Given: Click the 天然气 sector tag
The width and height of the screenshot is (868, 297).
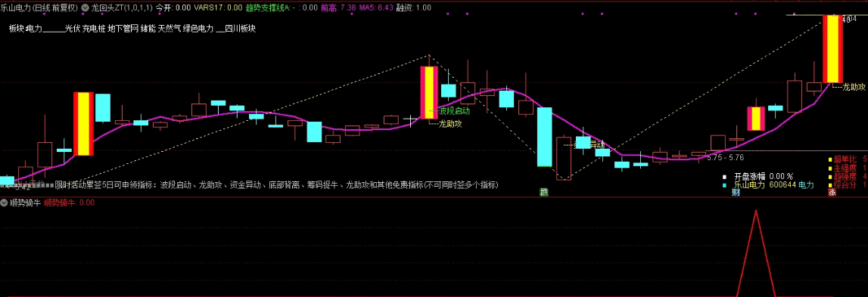Looking at the screenshot, I should click(x=170, y=29).
